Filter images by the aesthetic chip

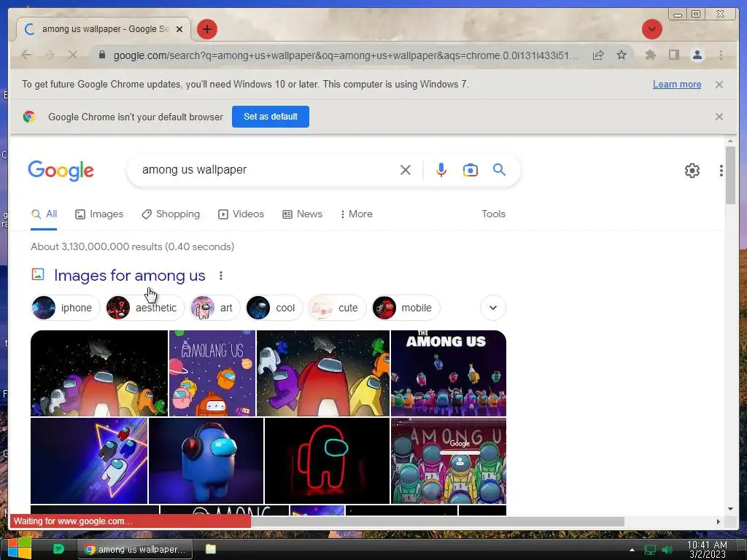click(x=145, y=308)
